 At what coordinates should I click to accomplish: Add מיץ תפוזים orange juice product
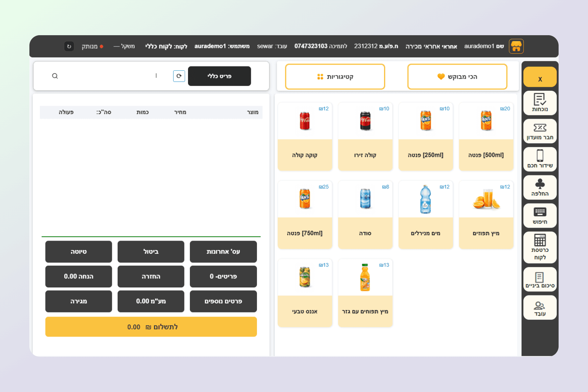[x=486, y=215]
